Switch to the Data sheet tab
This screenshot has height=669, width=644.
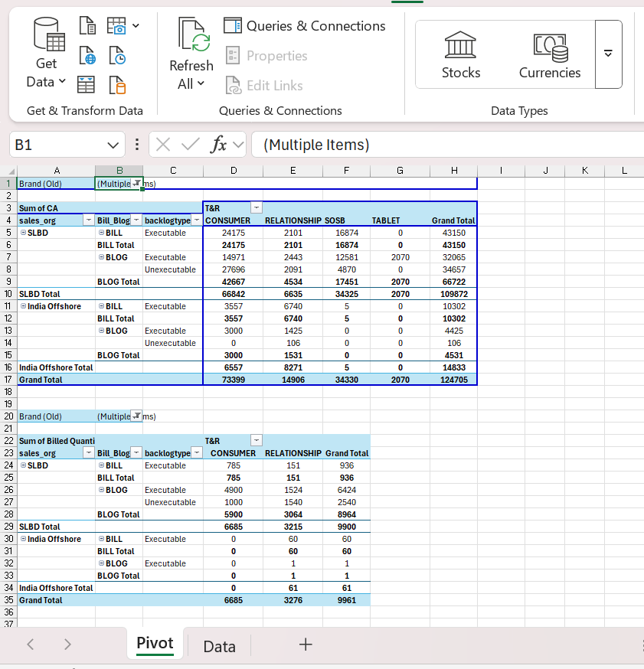[218, 645]
